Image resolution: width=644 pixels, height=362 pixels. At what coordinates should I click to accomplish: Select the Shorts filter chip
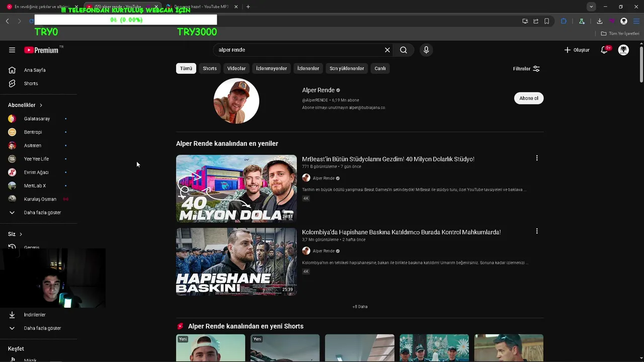point(210,68)
